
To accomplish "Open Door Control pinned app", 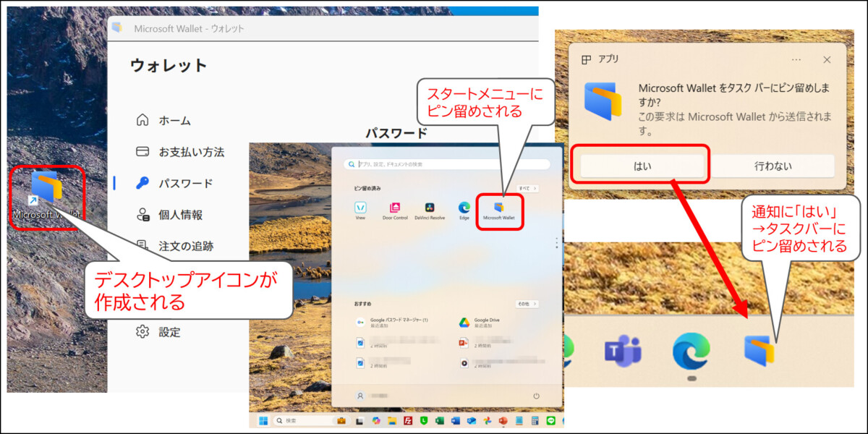I will click(x=395, y=208).
